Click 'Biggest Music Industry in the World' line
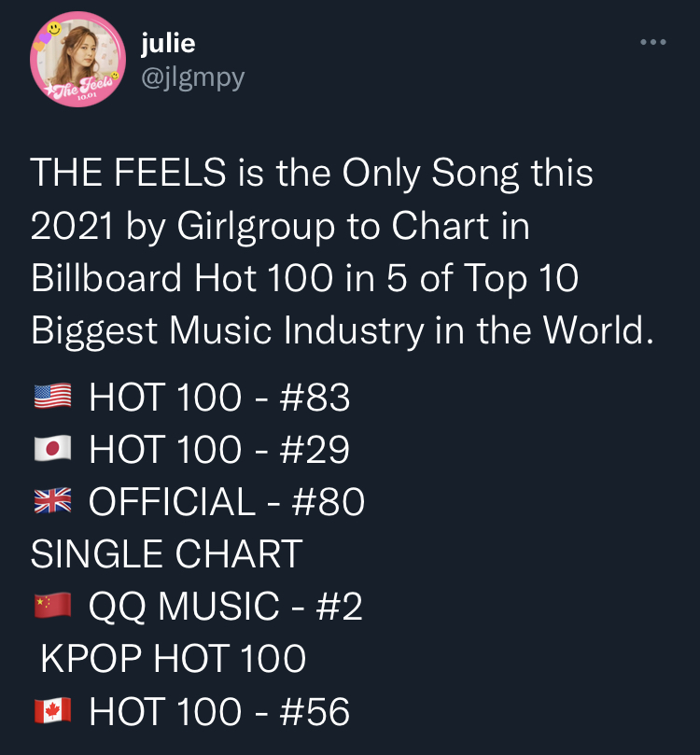 click(343, 330)
